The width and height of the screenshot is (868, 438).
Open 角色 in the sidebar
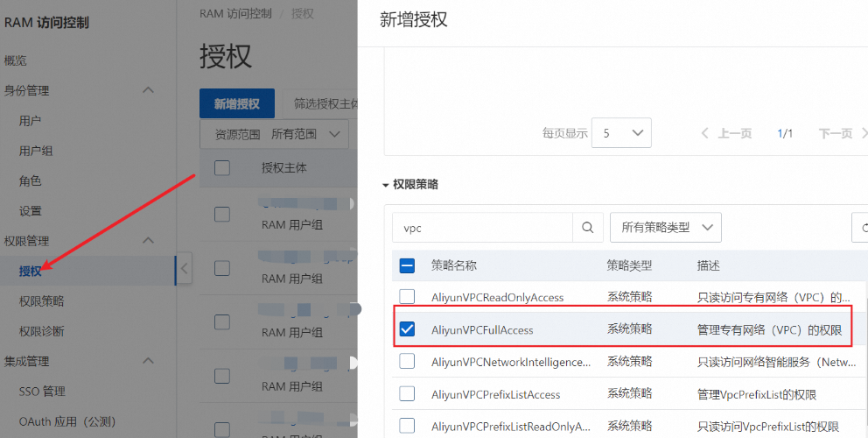click(30, 180)
